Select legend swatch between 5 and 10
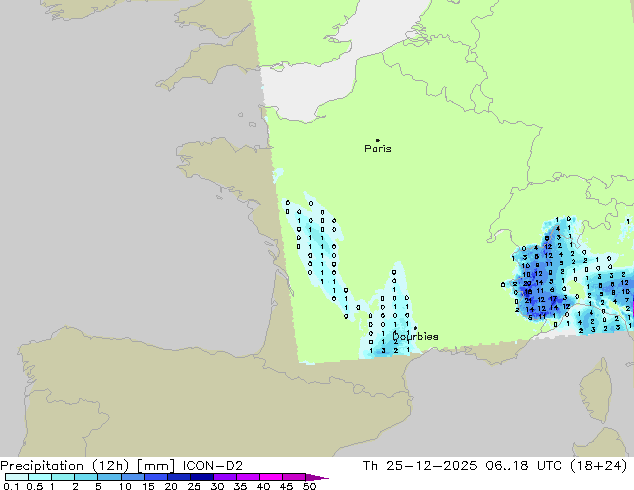 click(x=109, y=477)
